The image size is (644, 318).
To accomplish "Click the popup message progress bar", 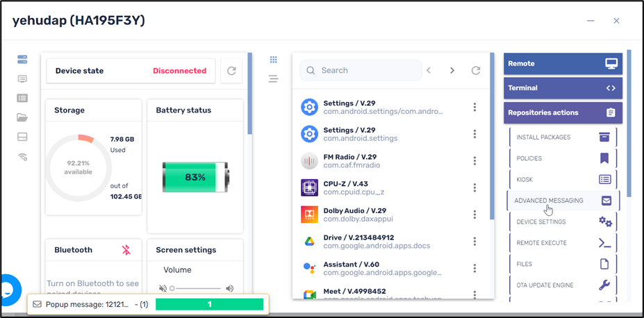I will 210,304.
